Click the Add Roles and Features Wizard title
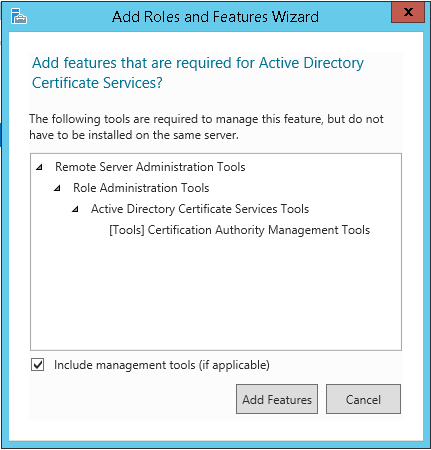This screenshot has height=450, width=431. [x=215, y=17]
